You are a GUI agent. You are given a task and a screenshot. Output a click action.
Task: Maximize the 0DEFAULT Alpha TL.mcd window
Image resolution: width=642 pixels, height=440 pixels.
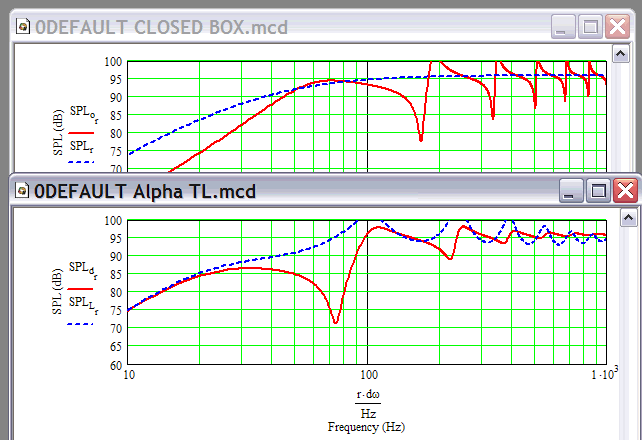598,190
